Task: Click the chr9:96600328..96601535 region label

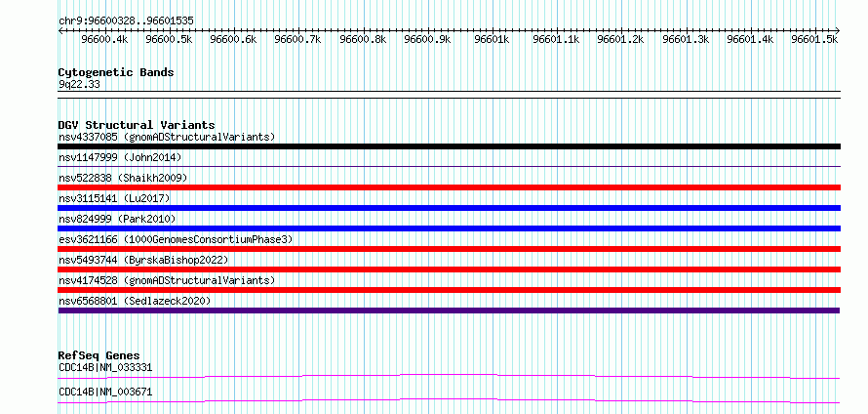Action: [126, 21]
